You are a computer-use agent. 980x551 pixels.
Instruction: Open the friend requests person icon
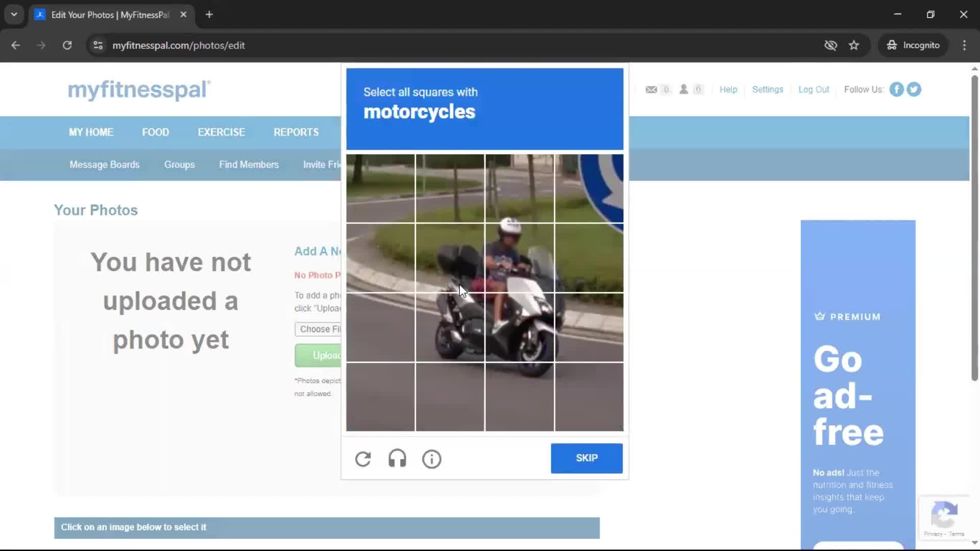[x=683, y=89]
